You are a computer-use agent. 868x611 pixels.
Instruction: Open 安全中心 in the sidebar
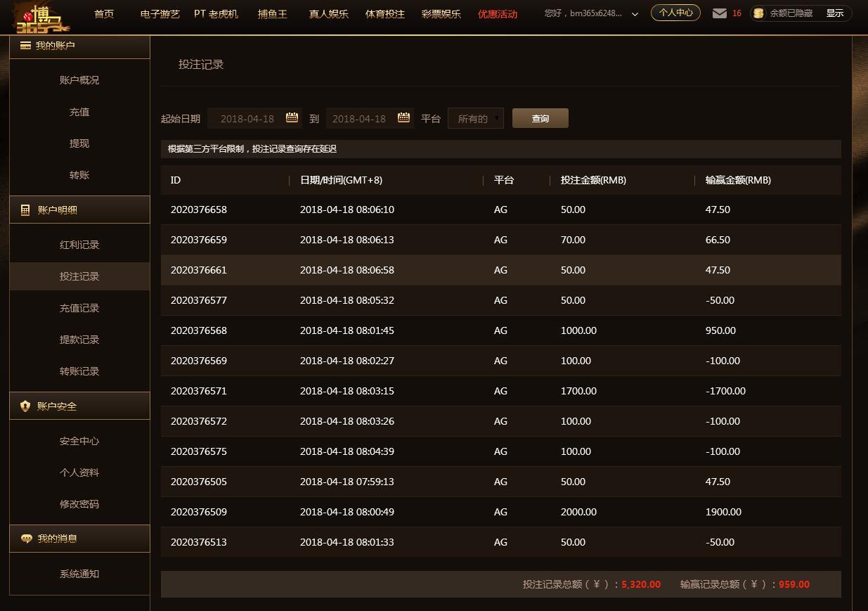click(x=79, y=441)
